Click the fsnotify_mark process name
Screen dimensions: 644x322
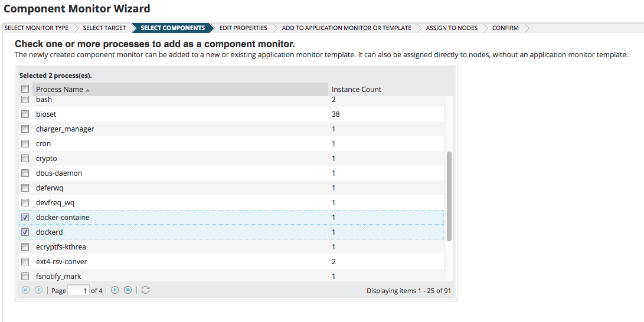(58, 277)
